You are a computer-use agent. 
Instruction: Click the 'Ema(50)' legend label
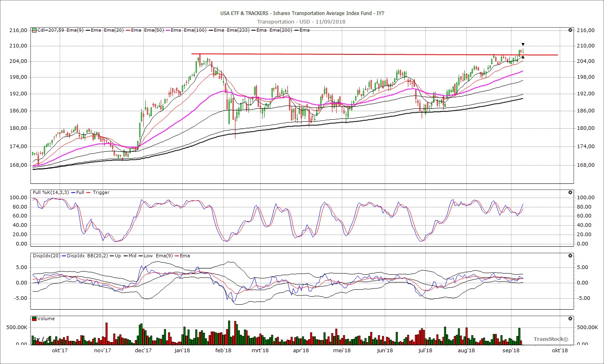tap(154, 30)
